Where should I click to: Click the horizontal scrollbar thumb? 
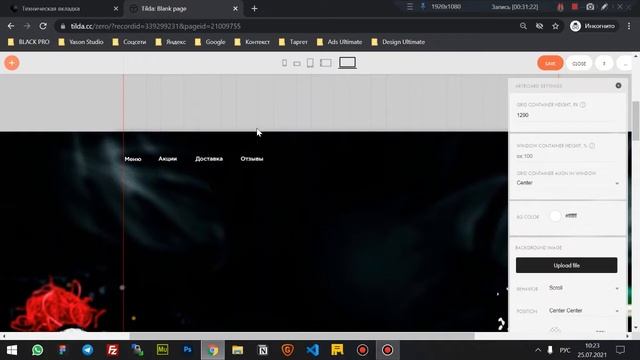coord(302,336)
